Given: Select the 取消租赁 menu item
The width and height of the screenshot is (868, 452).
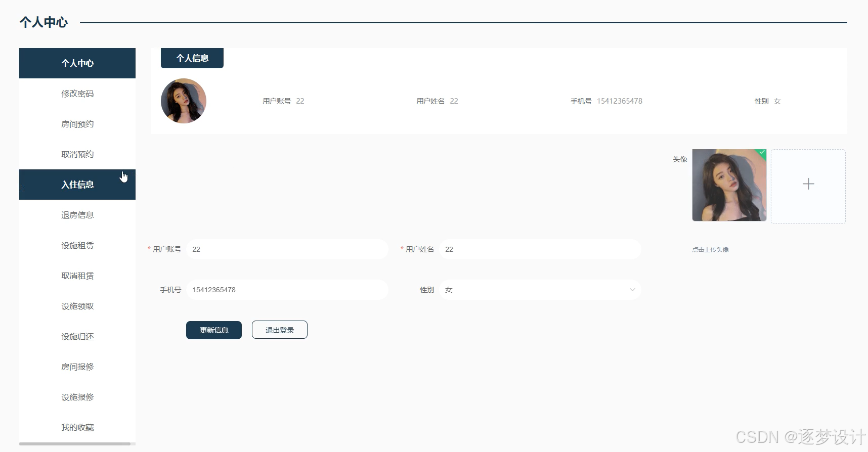Looking at the screenshot, I should point(77,276).
